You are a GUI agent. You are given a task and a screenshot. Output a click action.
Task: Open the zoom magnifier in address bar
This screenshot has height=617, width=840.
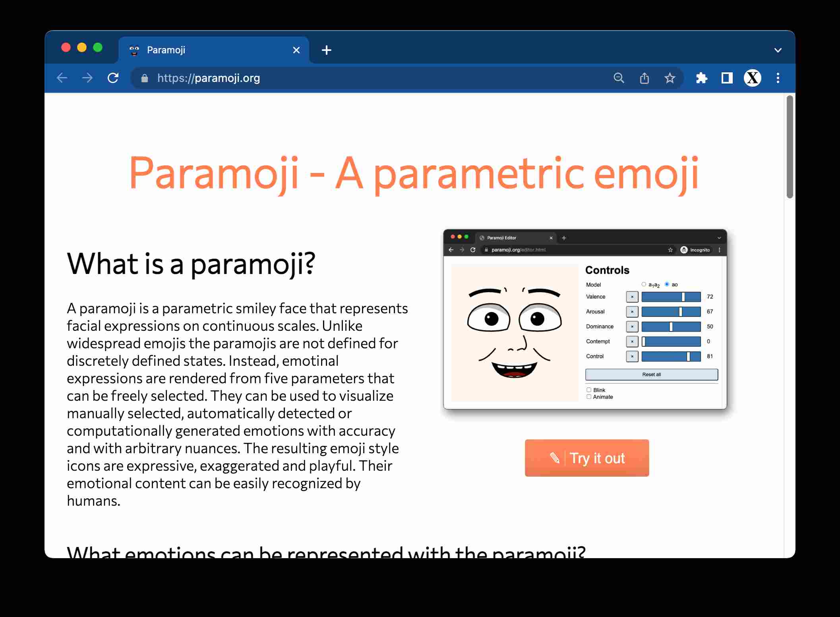click(x=619, y=78)
